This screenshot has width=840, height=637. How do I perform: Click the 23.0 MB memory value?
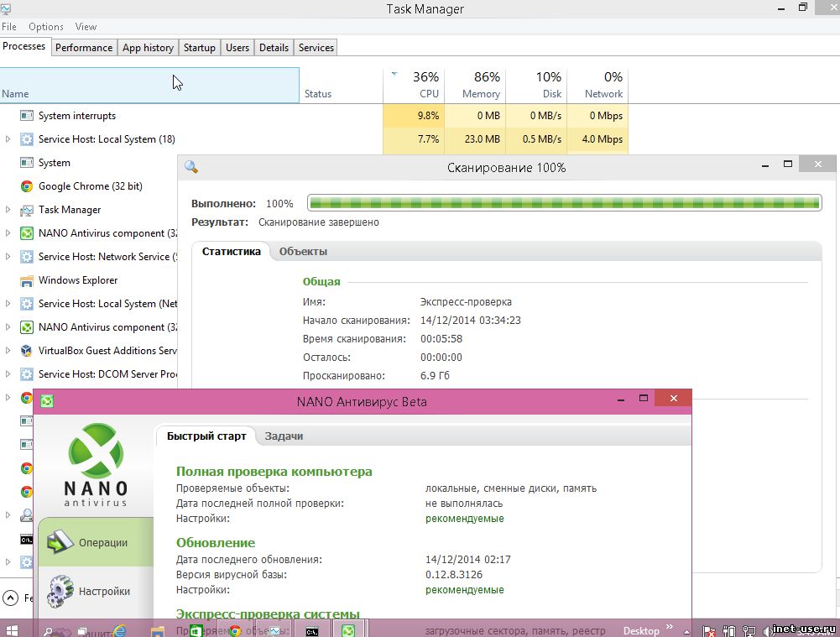pyautogui.click(x=483, y=139)
